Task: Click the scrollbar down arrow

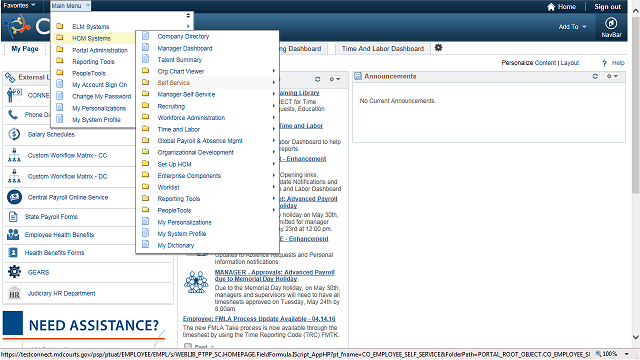Action: point(636,337)
